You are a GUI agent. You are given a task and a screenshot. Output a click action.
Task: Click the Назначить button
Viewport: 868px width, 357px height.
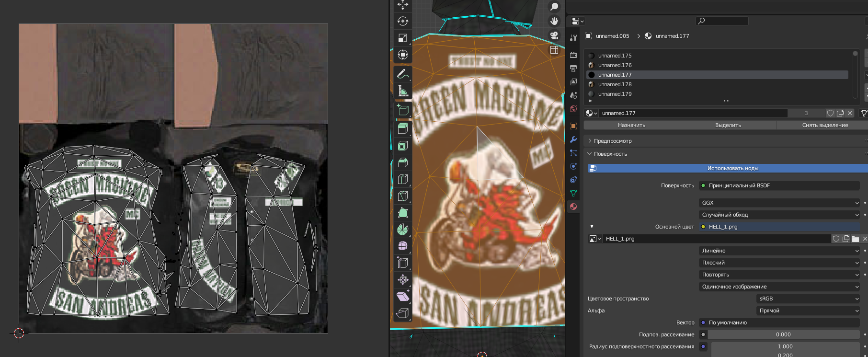tap(631, 125)
